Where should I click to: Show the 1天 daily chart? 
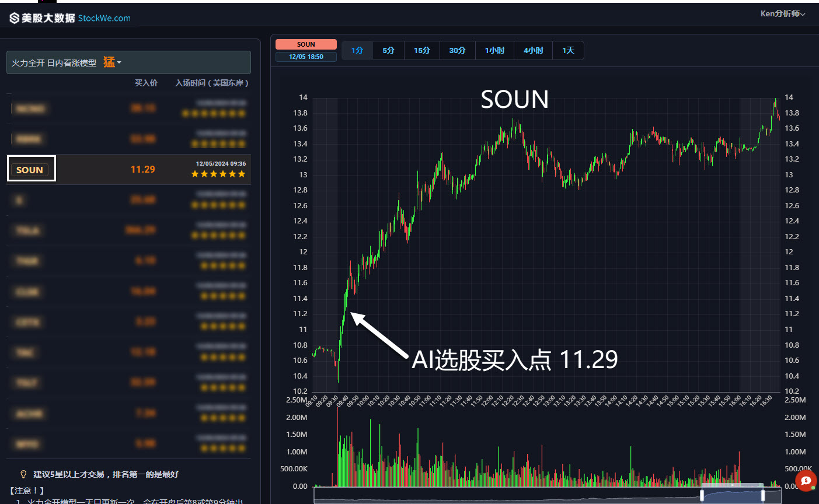pyautogui.click(x=568, y=51)
